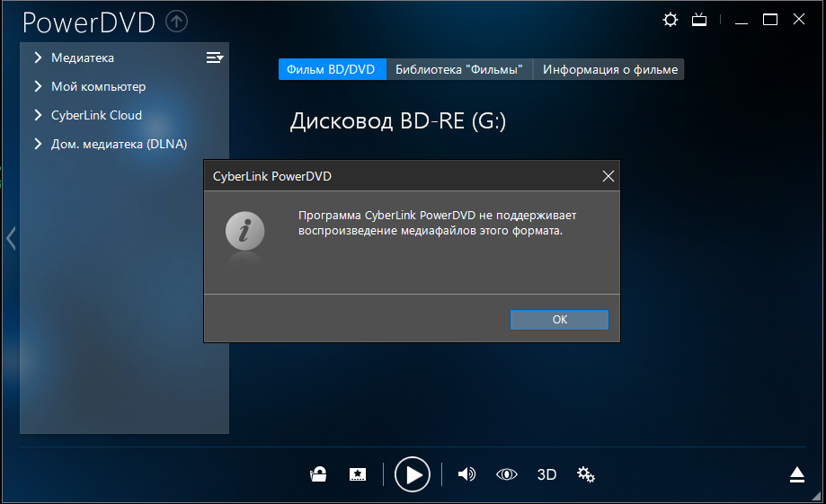The width and height of the screenshot is (826, 504).
Task: Open the media panel view menu icon
Action: point(215,57)
